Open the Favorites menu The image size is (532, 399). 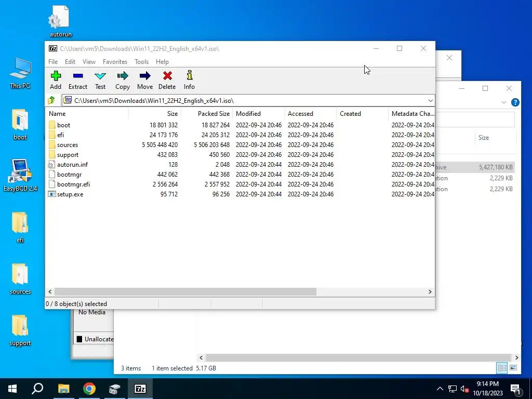[115, 62]
